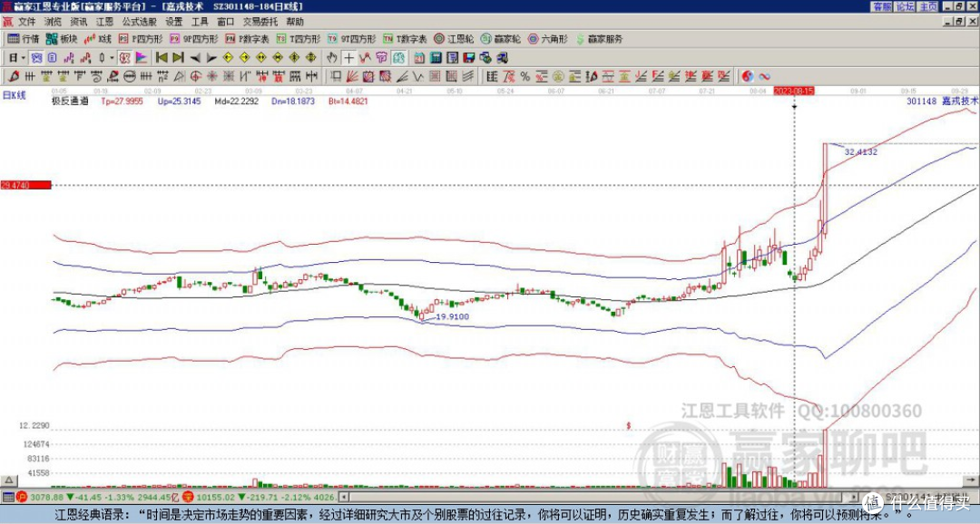The width and height of the screenshot is (980, 524).
Task: Click the 日K线 label
Action: pyautogui.click(x=15, y=95)
